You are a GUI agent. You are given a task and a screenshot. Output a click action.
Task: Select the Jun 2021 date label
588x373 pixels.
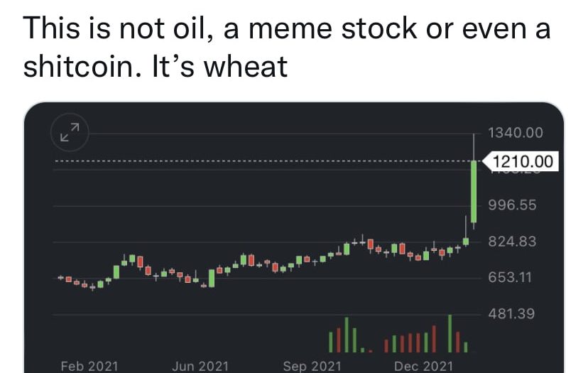pyautogui.click(x=200, y=366)
